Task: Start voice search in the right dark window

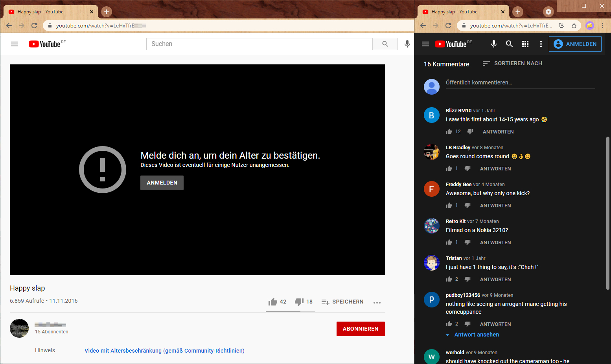Action: 494,44
